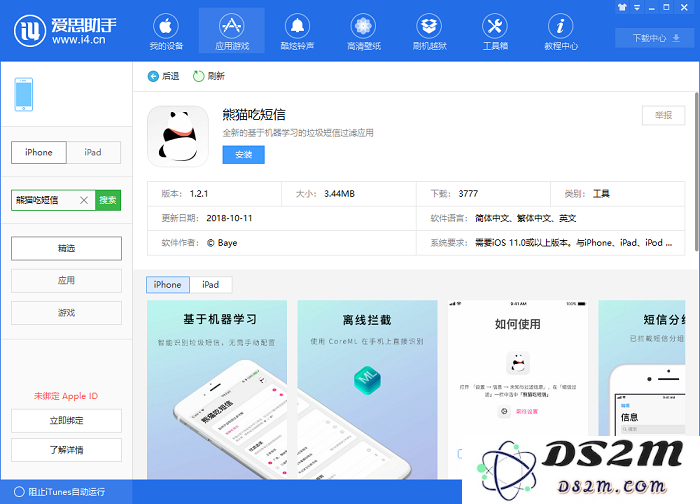Image resolution: width=700 pixels, height=504 pixels.
Task: Open 下载中心 download center
Action: pos(655,38)
